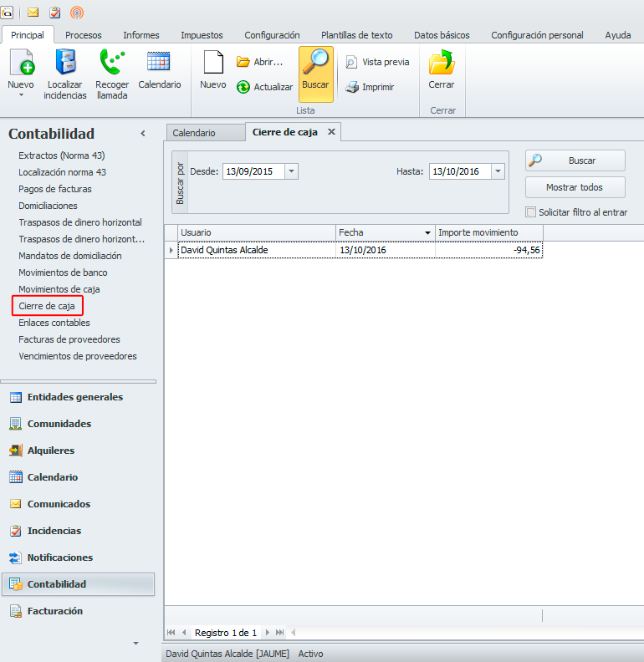Click the Fecha column sort arrow
Viewport: 644px width, 662px height.
point(427,232)
